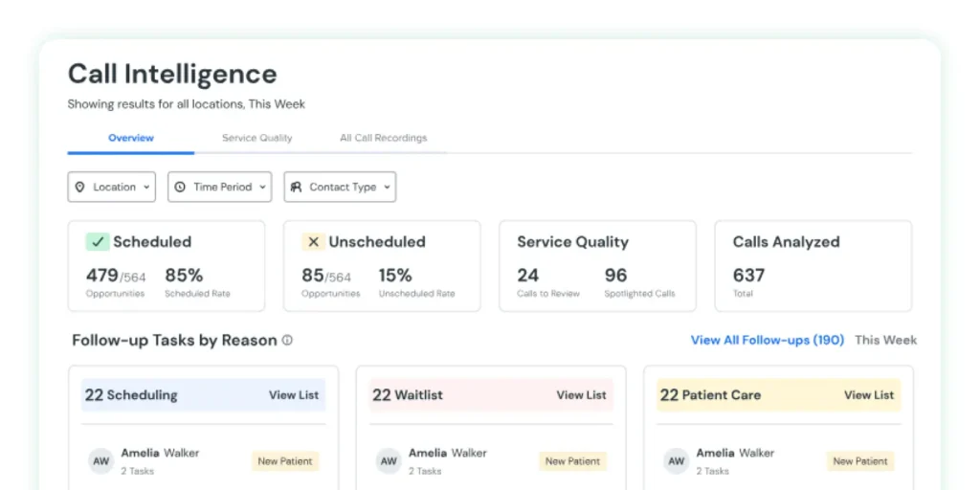
Task: Open View All Follow-ups (190) link
Action: [767, 340]
